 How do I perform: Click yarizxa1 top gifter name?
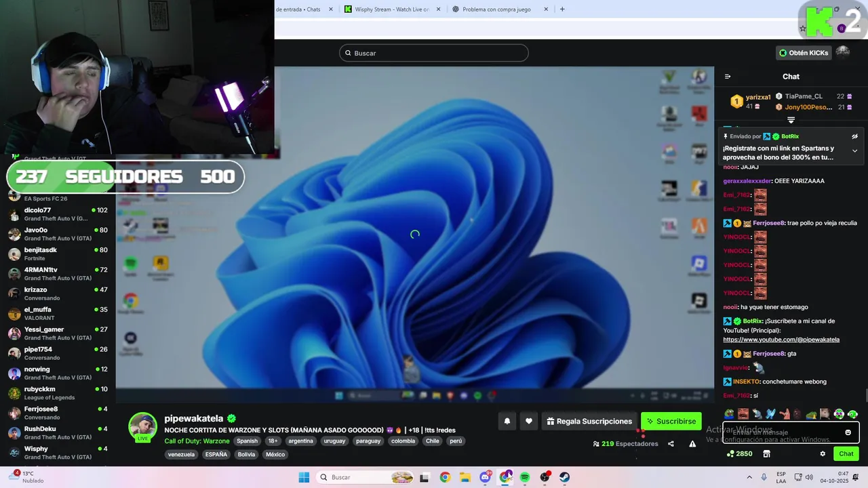tap(758, 98)
